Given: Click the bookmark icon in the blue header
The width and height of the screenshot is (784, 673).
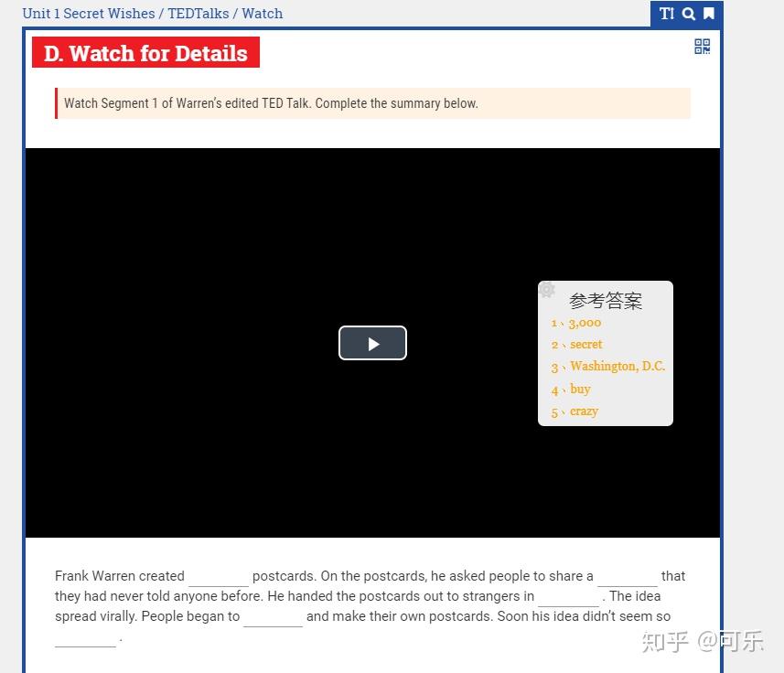Looking at the screenshot, I should click(x=709, y=14).
